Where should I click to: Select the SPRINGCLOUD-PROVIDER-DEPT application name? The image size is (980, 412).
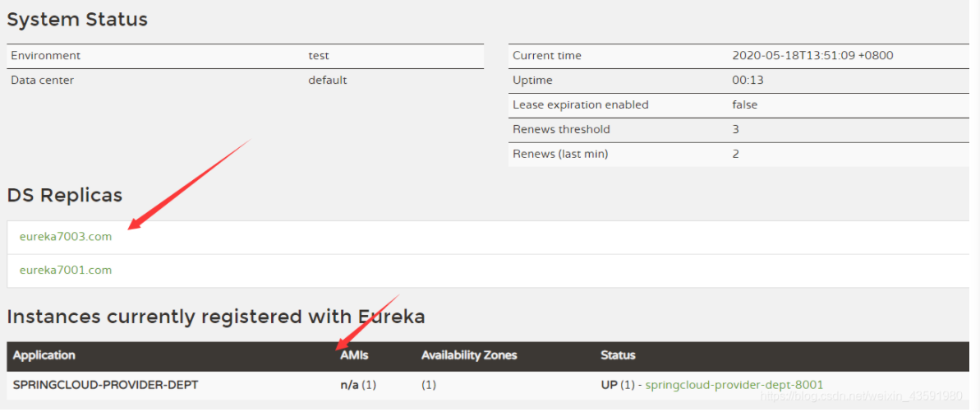coord(104,385)
